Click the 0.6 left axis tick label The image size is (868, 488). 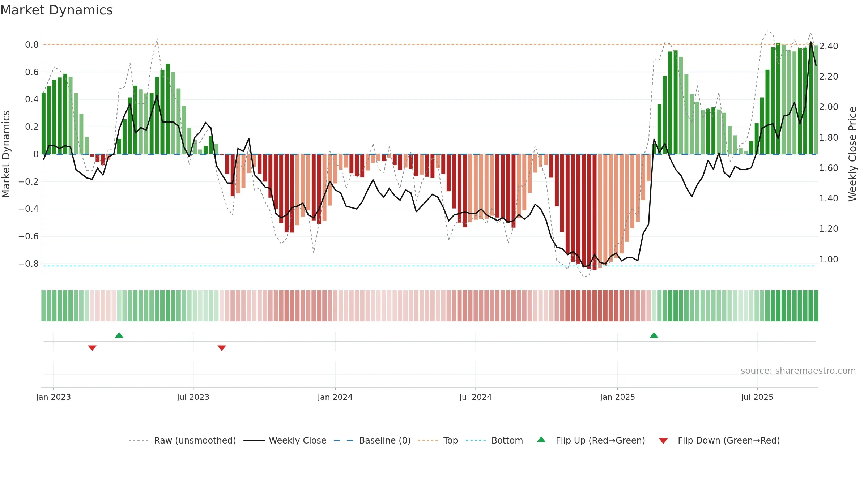32,72
